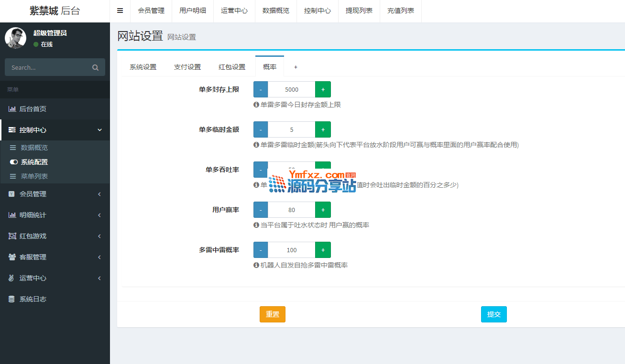Switch to the 支付设置 tab
625x364 pixels.
(x=187, y=67)
